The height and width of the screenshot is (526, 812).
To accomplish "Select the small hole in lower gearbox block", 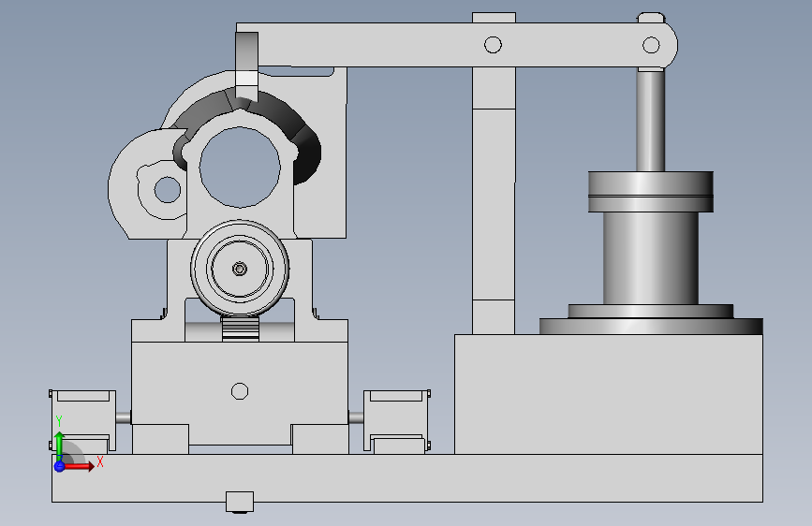I will (239, 391).
